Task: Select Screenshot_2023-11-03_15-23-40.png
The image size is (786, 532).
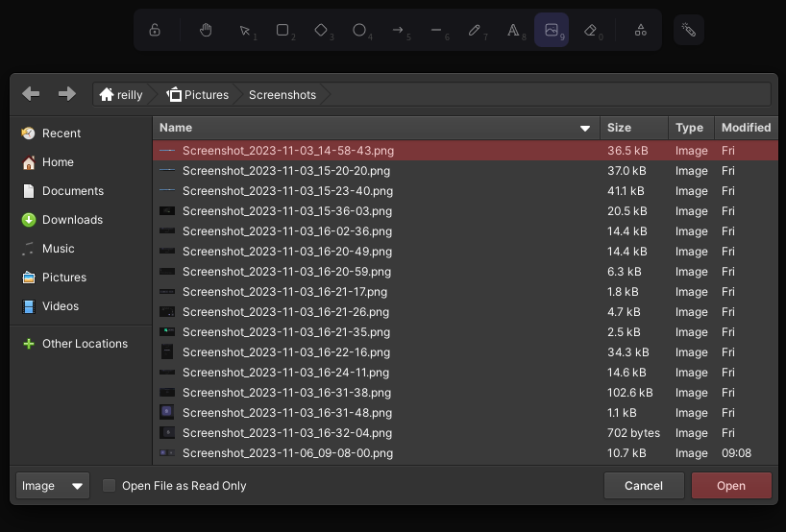Action: [x=465, y=191]
